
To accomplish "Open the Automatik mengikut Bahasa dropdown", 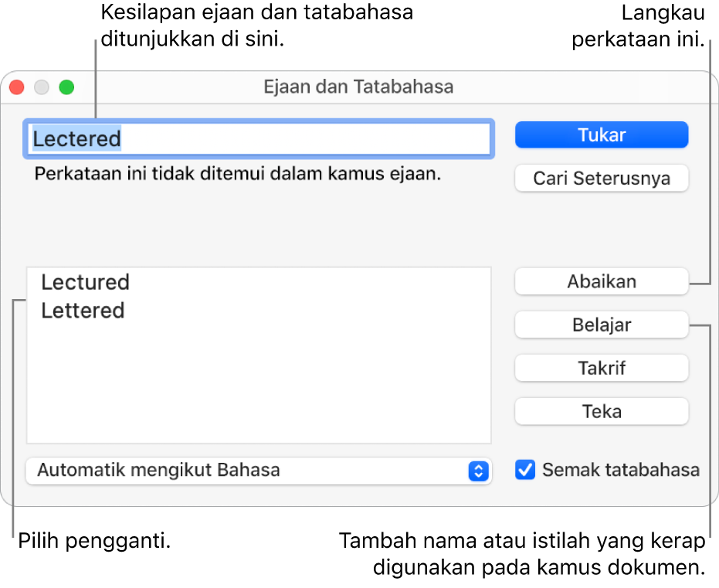I will pos(258,471).
